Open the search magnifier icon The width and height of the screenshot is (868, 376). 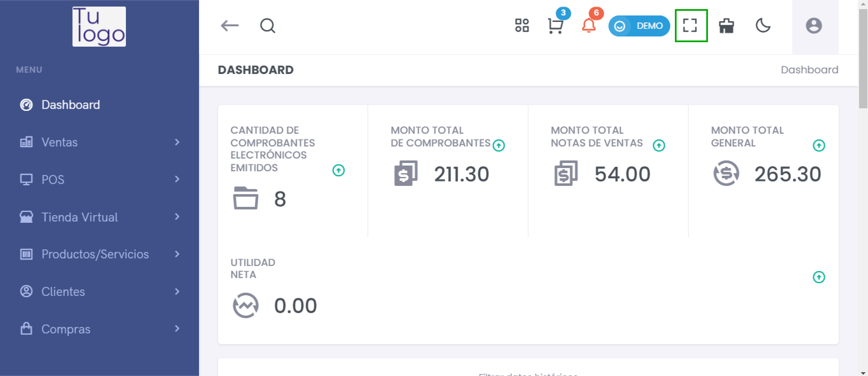coord(268,26)
